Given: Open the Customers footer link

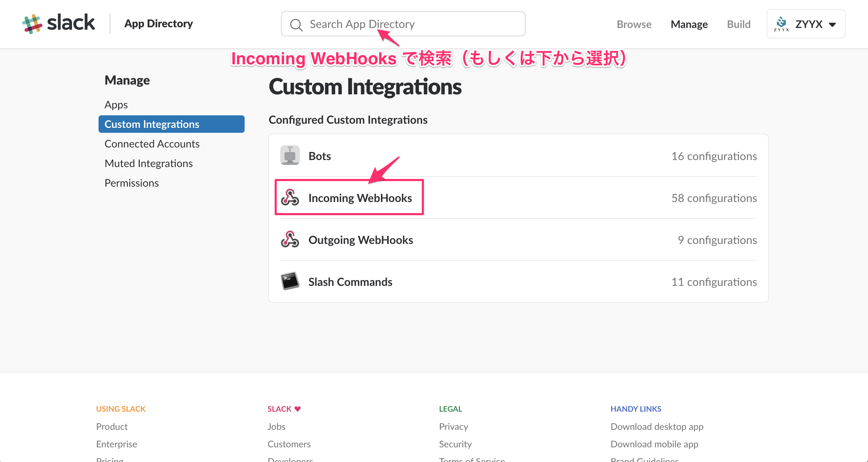Looking at the screenshot, I should click(289, 444).
